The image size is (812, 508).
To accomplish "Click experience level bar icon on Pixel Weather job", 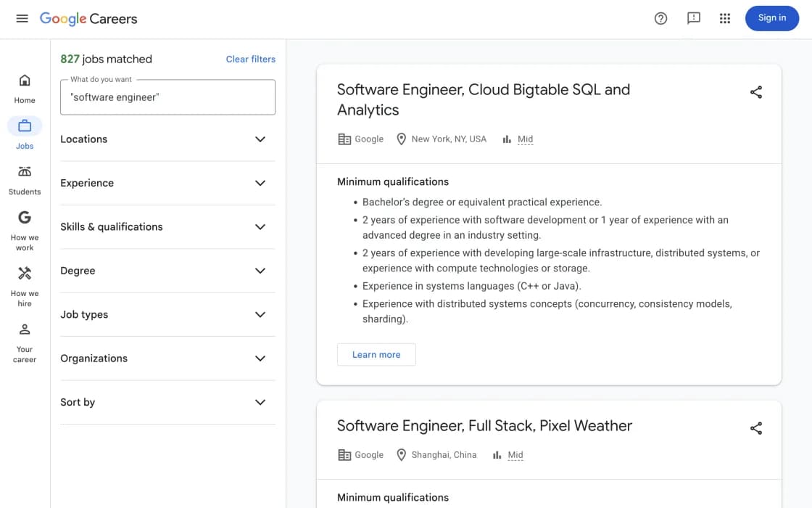I will (497, 454).
